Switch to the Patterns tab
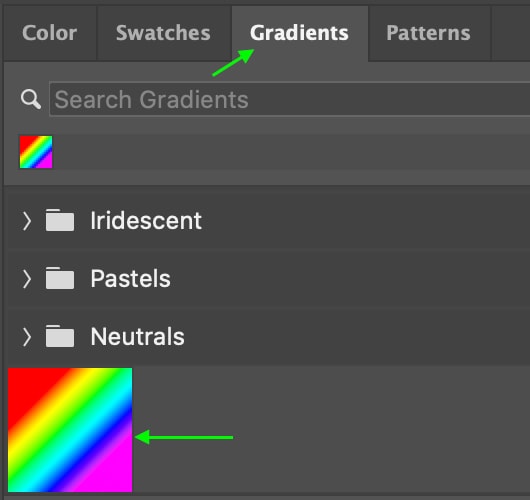 click(429, 33)
